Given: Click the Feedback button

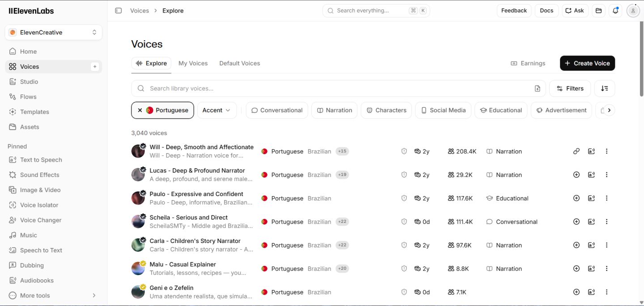Looking at the screenshot, I should point(514,11).
